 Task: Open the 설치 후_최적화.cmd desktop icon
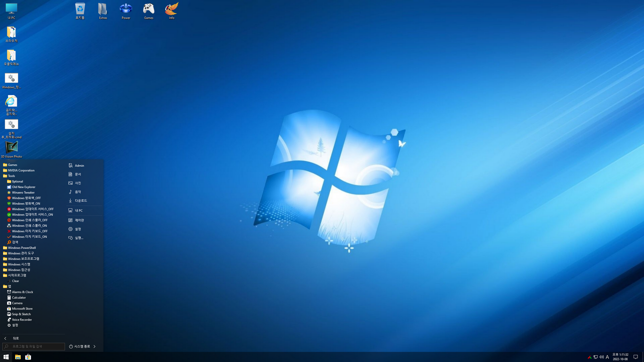click(x=11, y=129)
